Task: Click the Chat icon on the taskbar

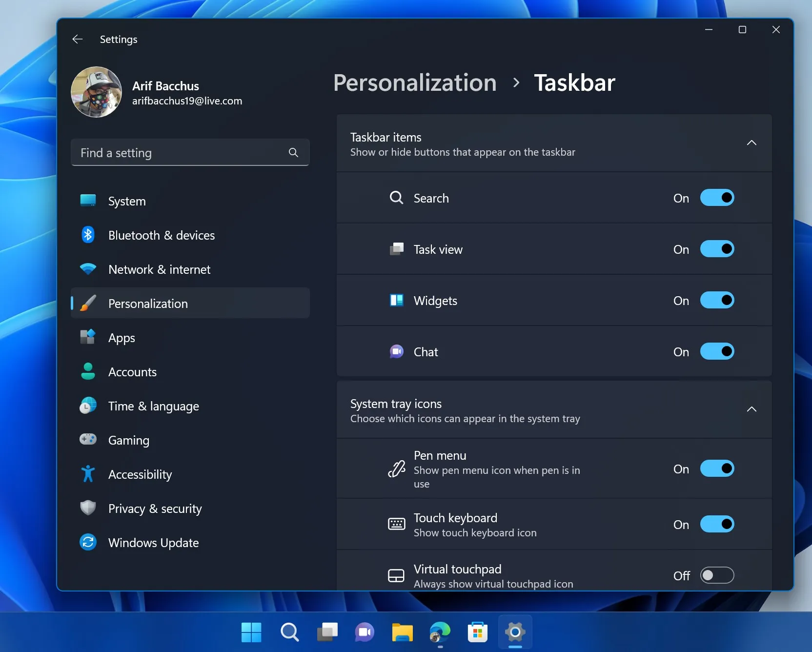Action: (365, 632)
